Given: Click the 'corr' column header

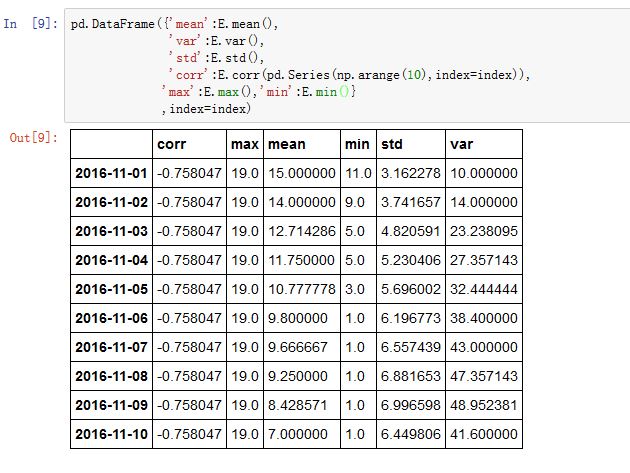Looking at the screenshot, I should click(172, 145).
